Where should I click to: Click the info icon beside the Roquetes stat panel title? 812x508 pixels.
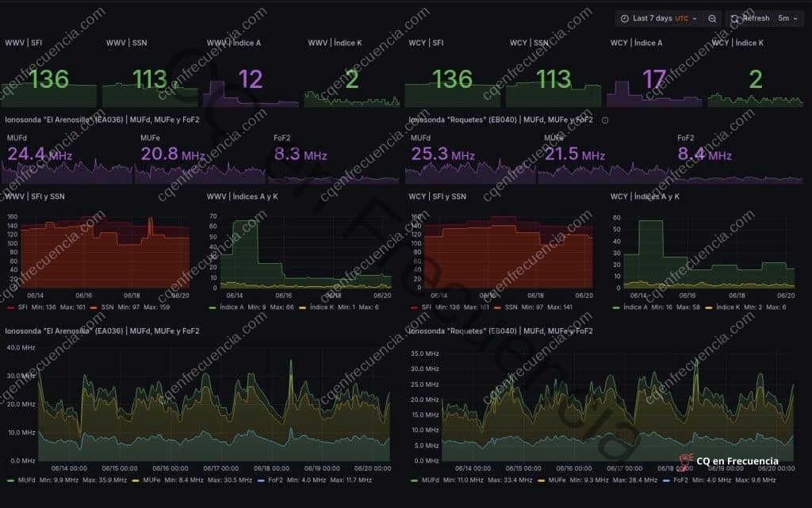[605, 120]
